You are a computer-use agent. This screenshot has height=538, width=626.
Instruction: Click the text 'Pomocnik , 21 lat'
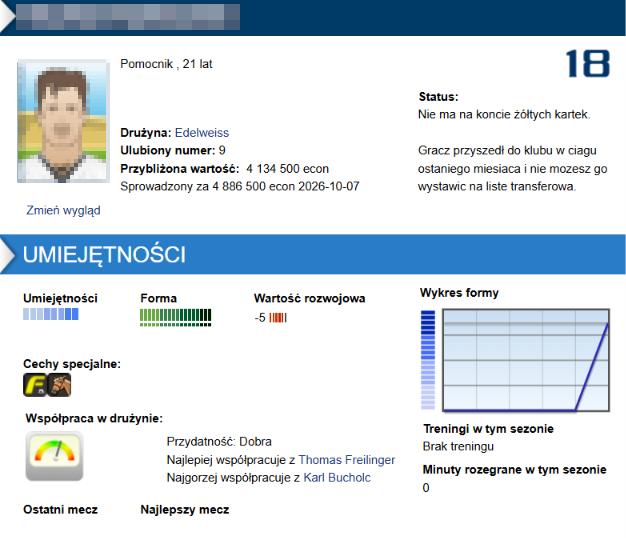point(166,64)
